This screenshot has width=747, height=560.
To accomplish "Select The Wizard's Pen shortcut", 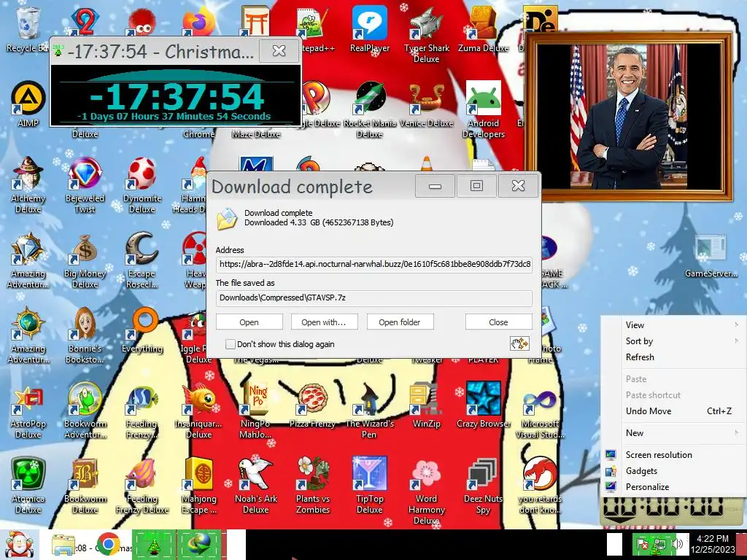I will pyautogui.click(x=369, y=410).
